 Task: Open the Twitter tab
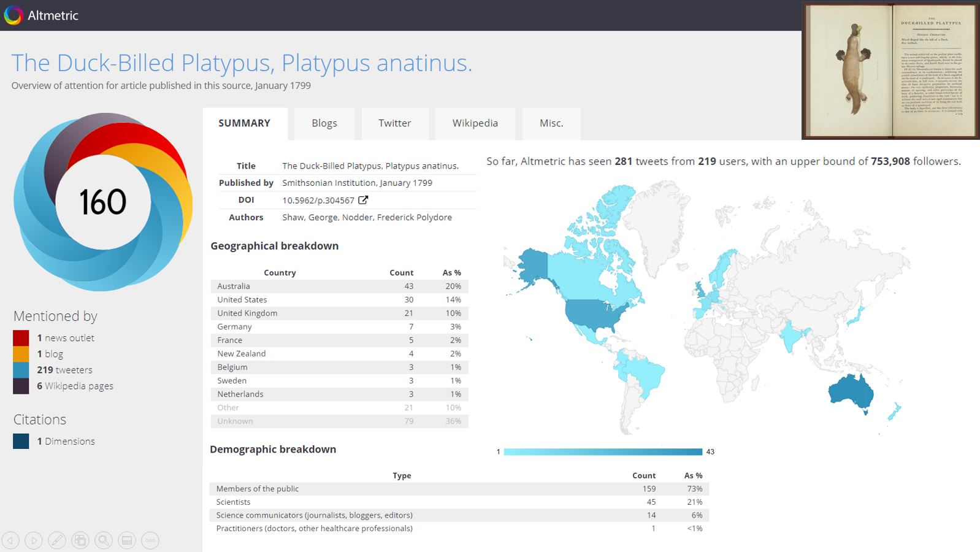click(x=395, y=123)
